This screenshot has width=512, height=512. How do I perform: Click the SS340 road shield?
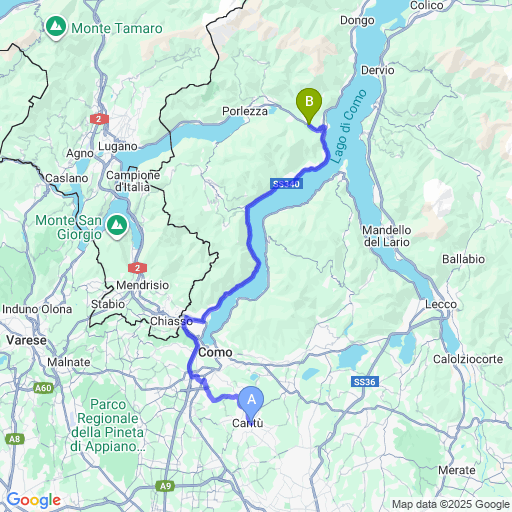[286, 184]
